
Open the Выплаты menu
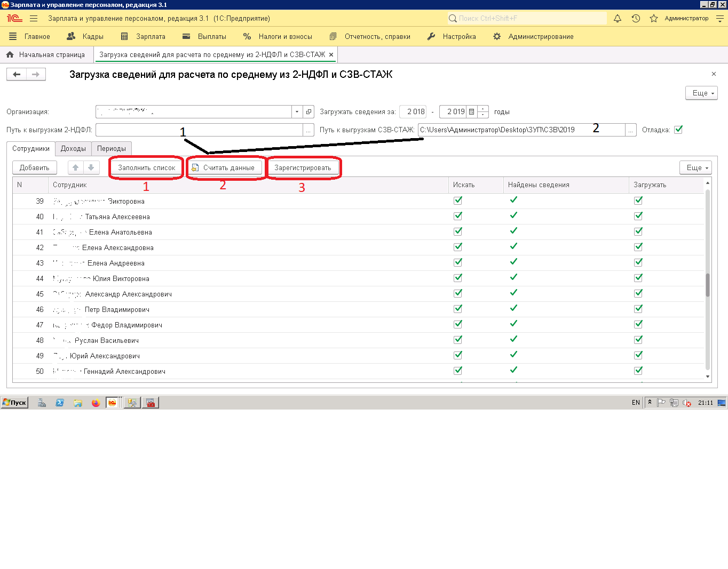[204, 36]
